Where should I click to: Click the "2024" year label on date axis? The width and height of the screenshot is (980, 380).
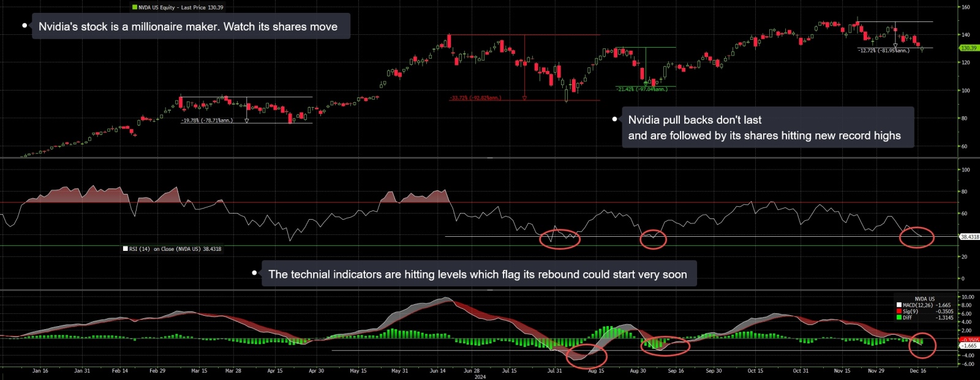pos(480,377)
